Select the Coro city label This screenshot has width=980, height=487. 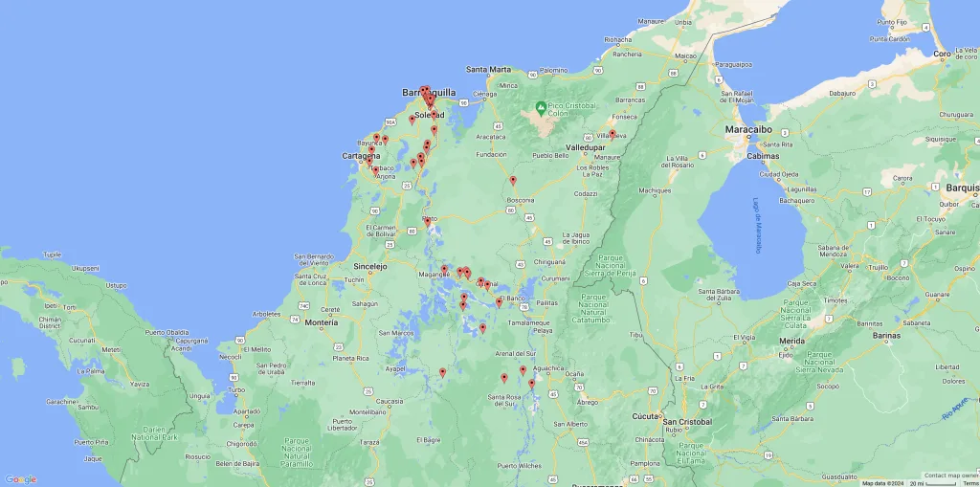(942, 55)
